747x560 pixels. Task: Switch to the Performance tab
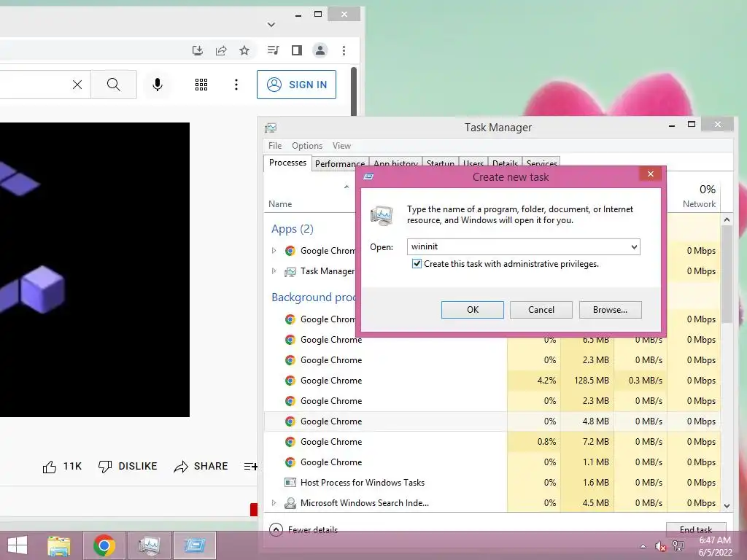(x=340, y=164)
